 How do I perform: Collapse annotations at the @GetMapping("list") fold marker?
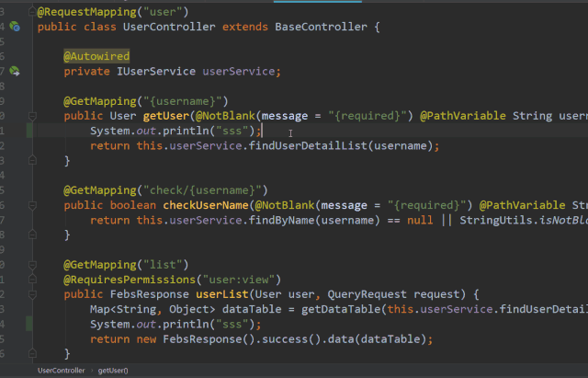[x=32, y=265]
